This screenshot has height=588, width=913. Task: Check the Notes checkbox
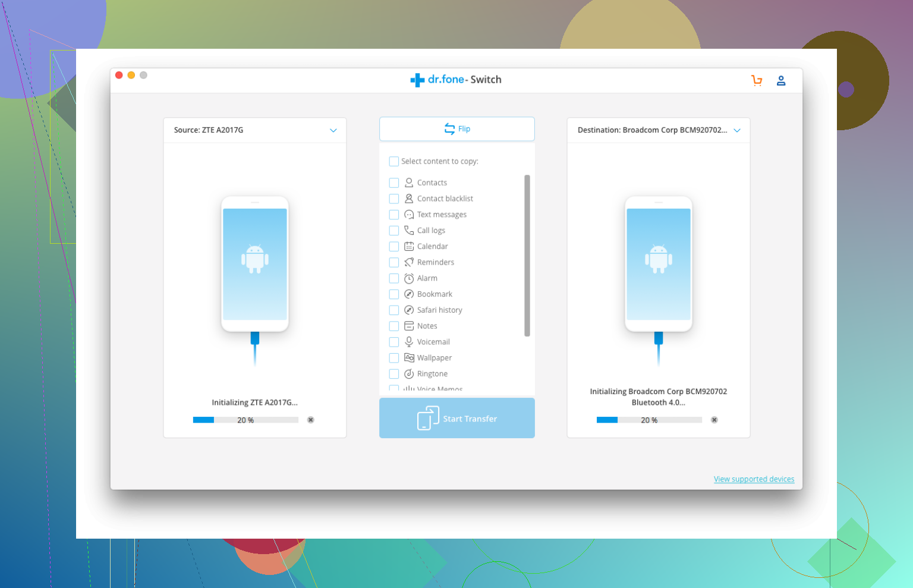(x=393, y=326)
